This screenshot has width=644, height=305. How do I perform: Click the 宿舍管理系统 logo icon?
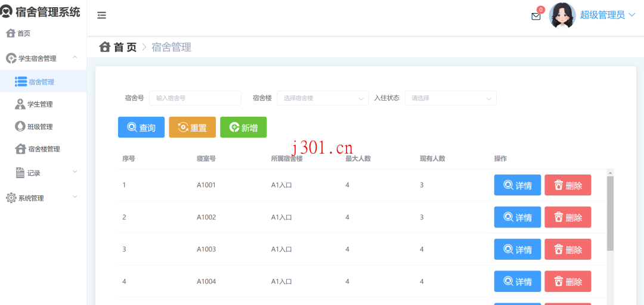[x=6, y=13]
